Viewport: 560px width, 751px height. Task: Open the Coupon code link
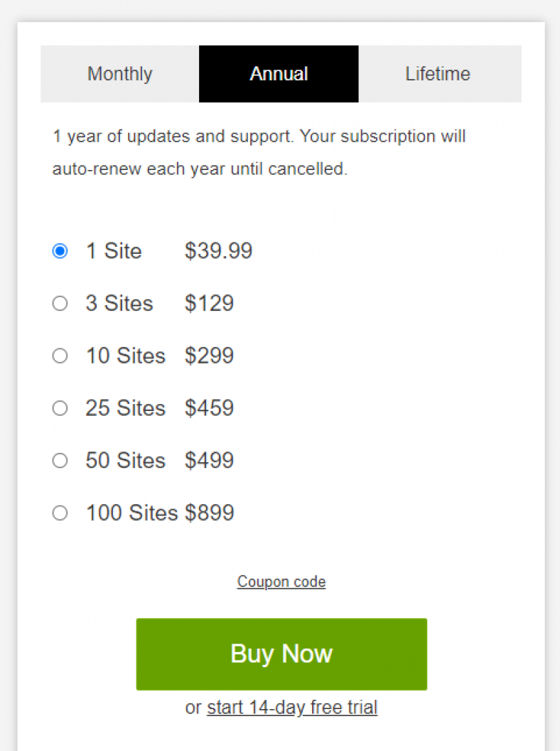[281, 582]
